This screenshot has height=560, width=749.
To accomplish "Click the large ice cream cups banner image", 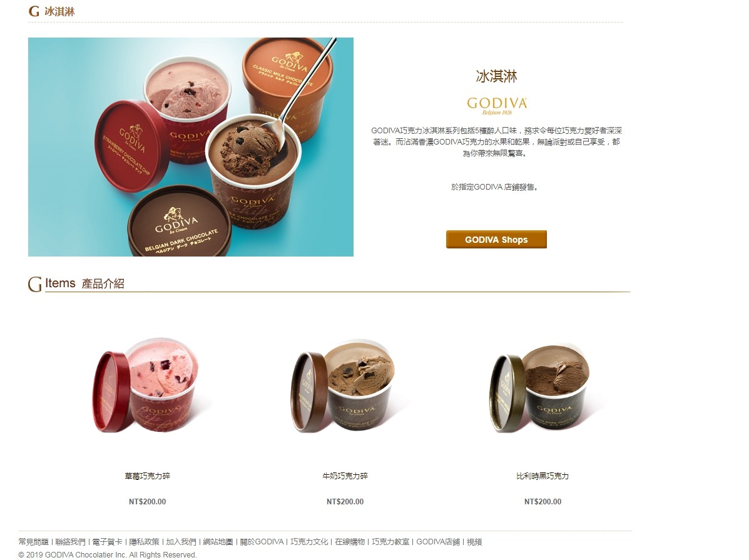I will (191, 147).
